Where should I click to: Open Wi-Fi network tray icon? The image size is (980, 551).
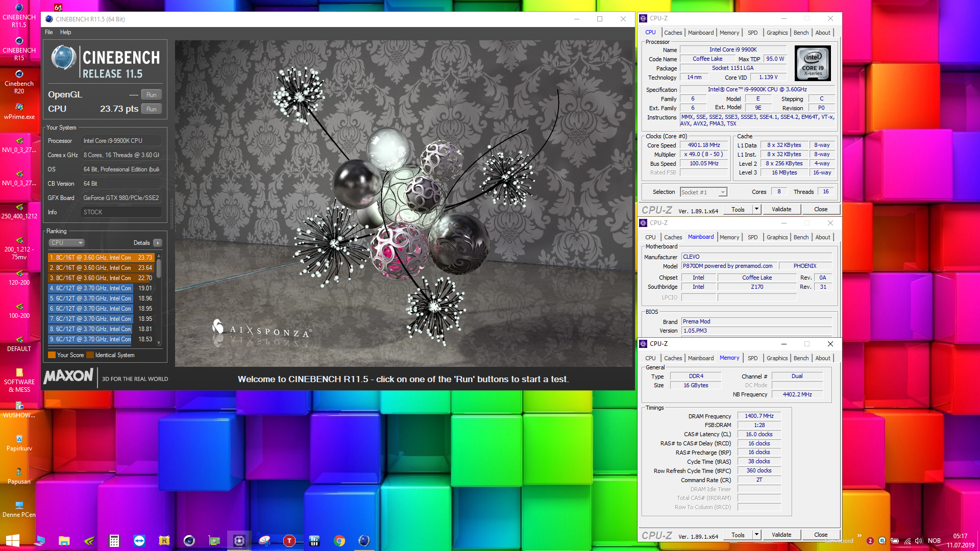(x=907, y=541)
